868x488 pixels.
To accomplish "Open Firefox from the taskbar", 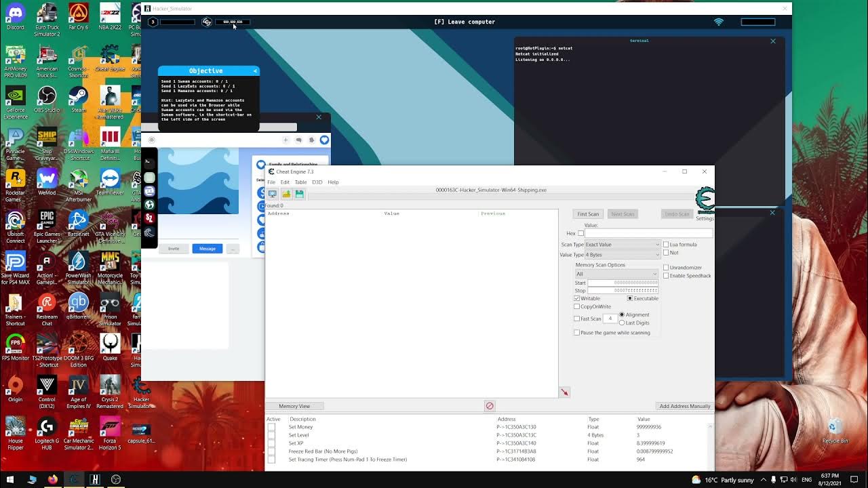I will point(52,479).
